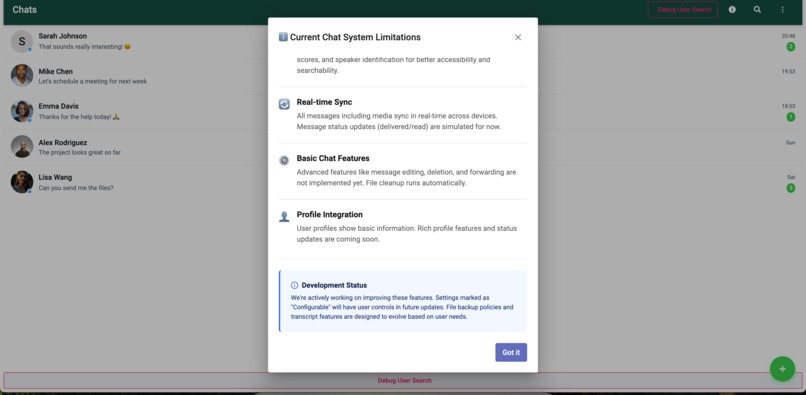Click "Let's schedule a meeting for next week"
This screenshot has width=806, height=395.
[93, 81]
